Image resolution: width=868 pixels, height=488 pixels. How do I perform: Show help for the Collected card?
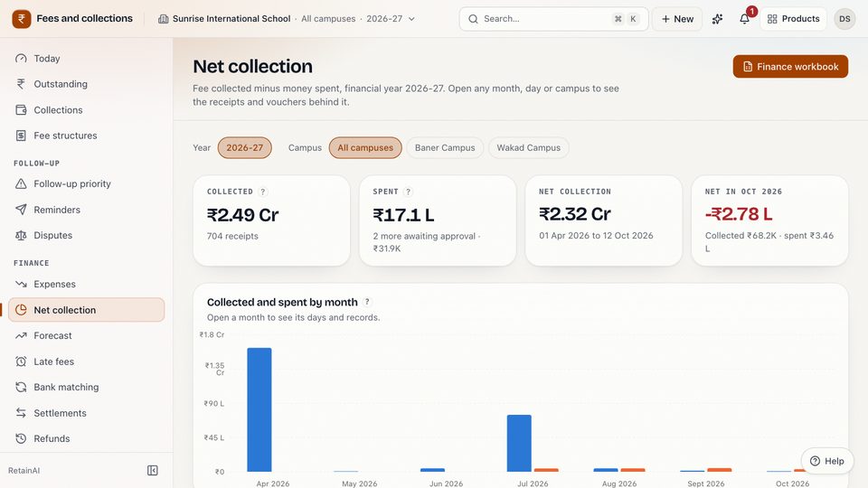pyautogui.click(x=263, y=192)
